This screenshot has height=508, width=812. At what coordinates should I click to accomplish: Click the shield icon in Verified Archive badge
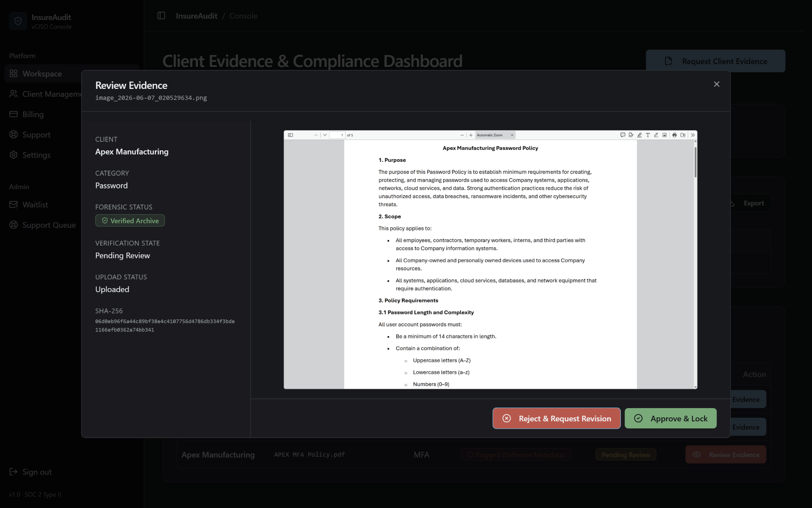pos(105,221)
